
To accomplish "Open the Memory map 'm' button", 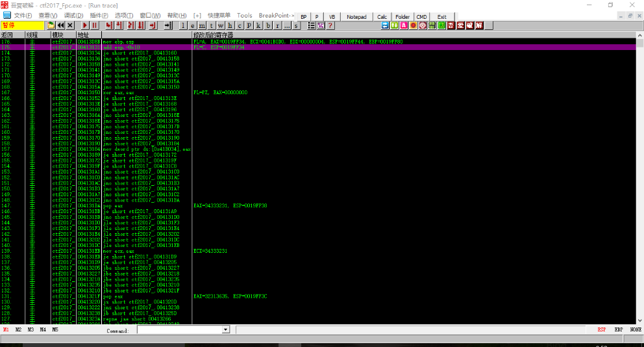I will [x=202, y=25].
